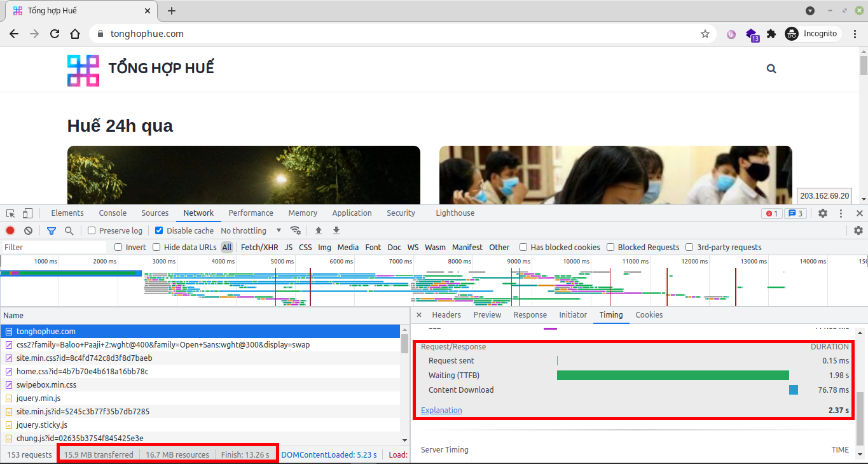This screenshot has height=464, width=868.
Task: Toggle the device toolbar in DevTools
Action: click(27, 213)
